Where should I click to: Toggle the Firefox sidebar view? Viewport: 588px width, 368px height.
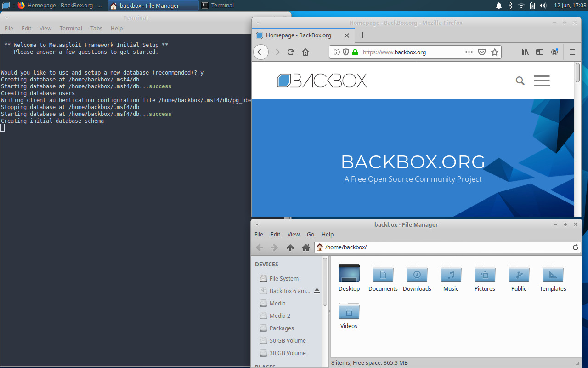(x=540, y=52)
